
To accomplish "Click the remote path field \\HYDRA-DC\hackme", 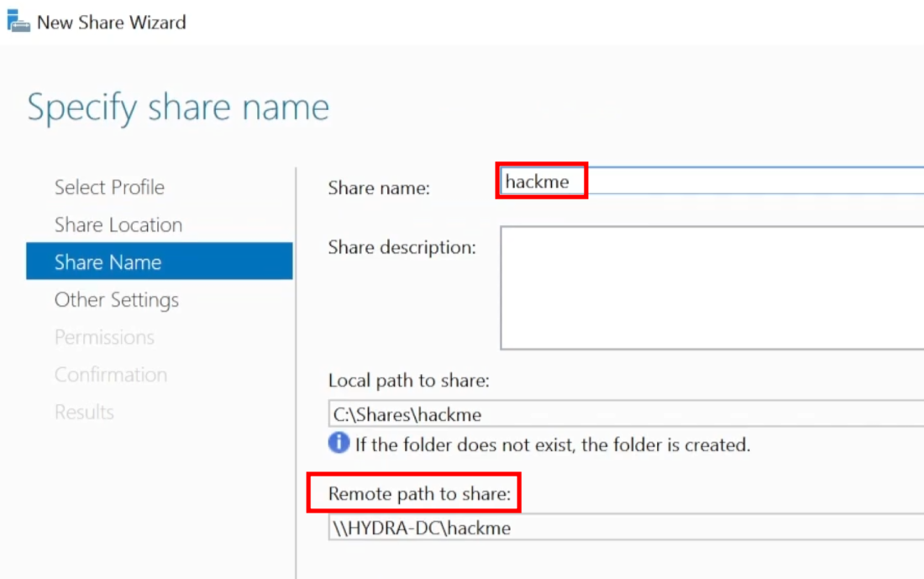I will tap(626, 528).
